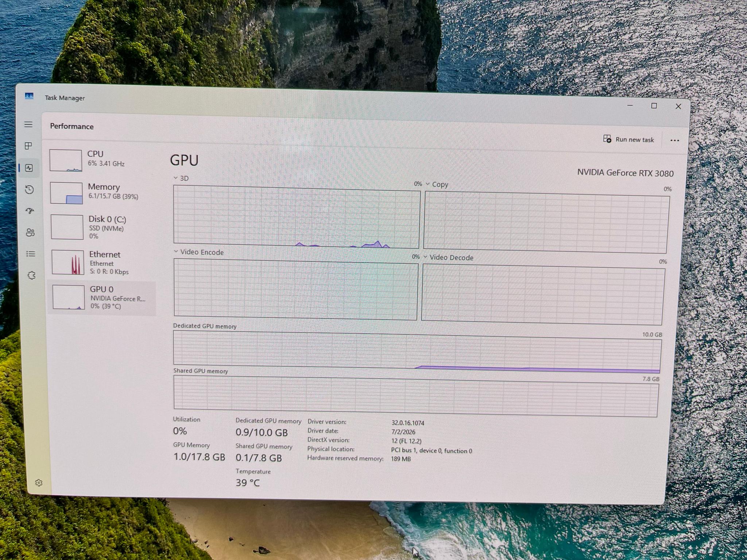Click the 10.0 GB graph scale label
Screen dimensions: 747x560
coord(652,335)
